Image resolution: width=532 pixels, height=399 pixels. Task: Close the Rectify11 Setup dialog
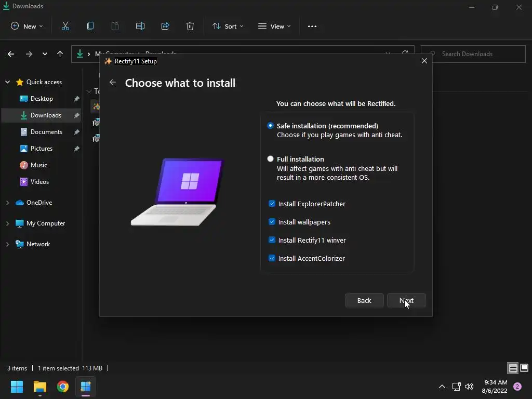tap(424, 61)
